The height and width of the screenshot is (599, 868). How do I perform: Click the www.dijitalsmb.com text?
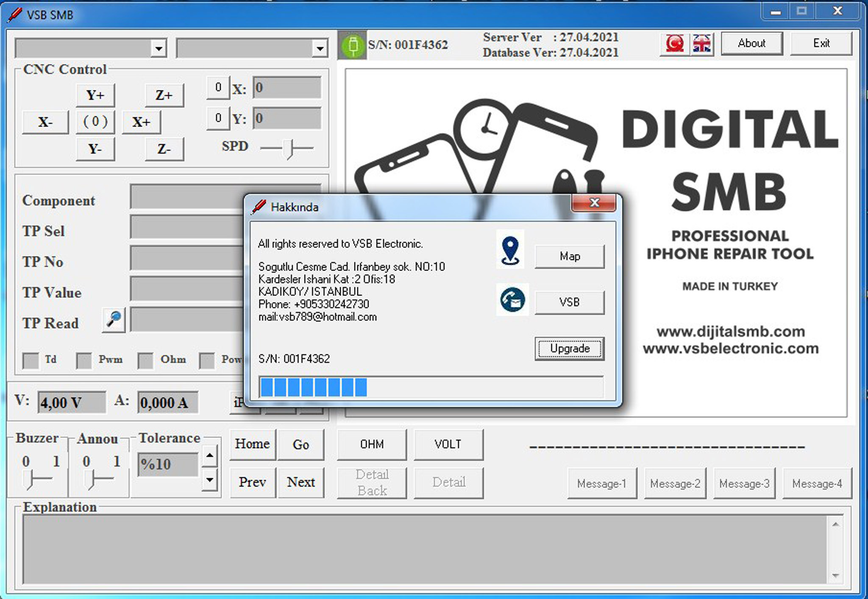731,332
